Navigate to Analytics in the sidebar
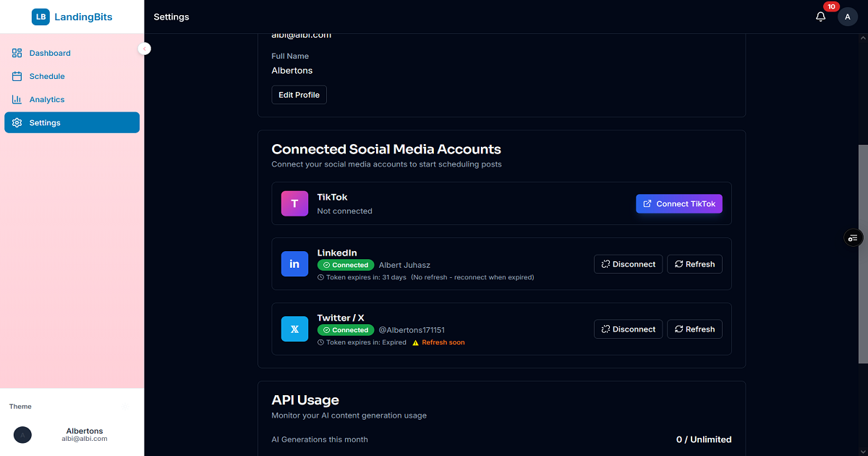This screenshot has width=868, height=456. pos(48,98)
